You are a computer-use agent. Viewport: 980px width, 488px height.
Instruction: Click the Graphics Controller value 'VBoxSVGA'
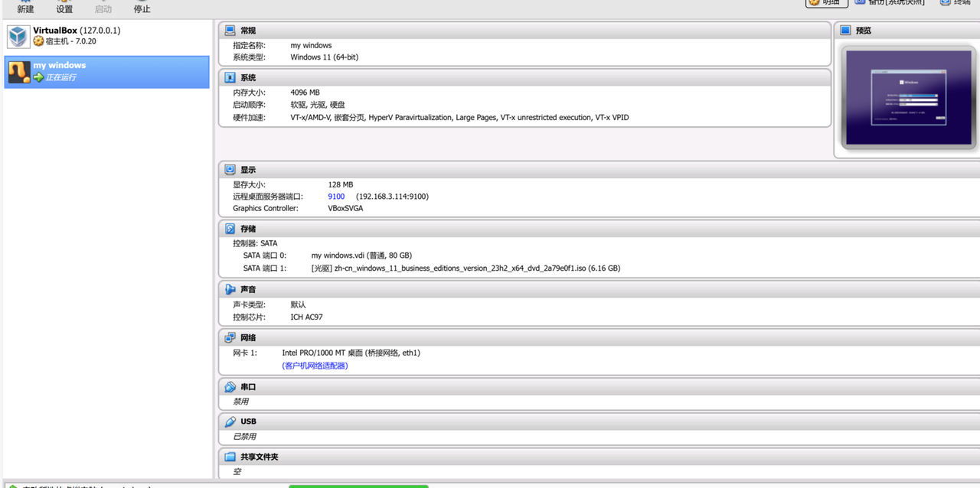[345, 208]
